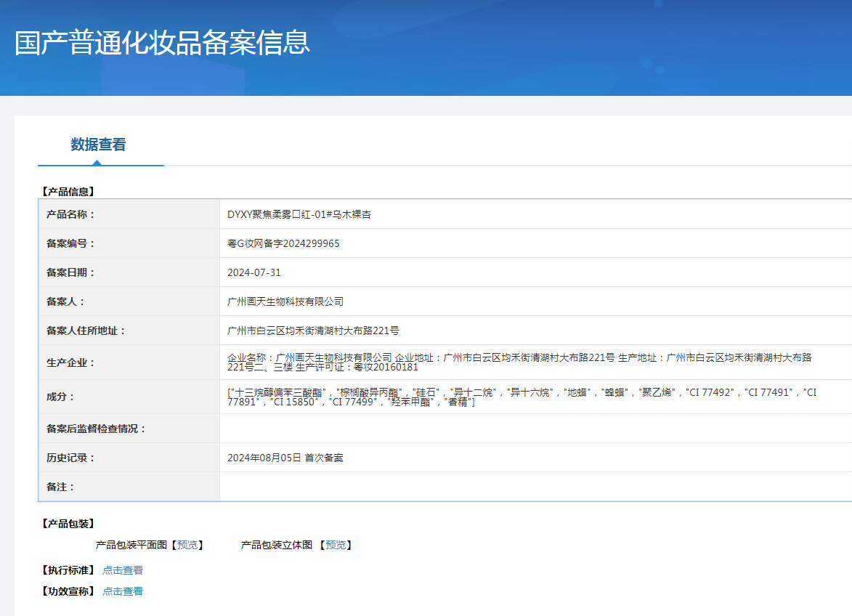852x616 pixels.
Task: Click the 国产普通化妆品备案信息 page title
Action: (162, 42)
